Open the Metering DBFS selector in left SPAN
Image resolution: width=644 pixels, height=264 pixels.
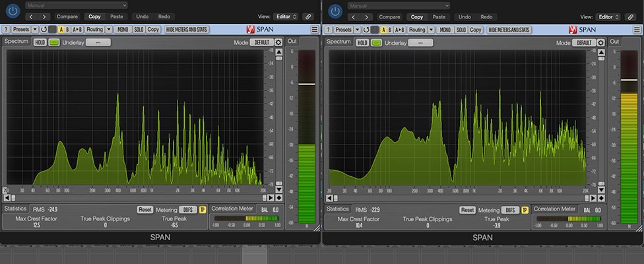[x=188, y=210]
